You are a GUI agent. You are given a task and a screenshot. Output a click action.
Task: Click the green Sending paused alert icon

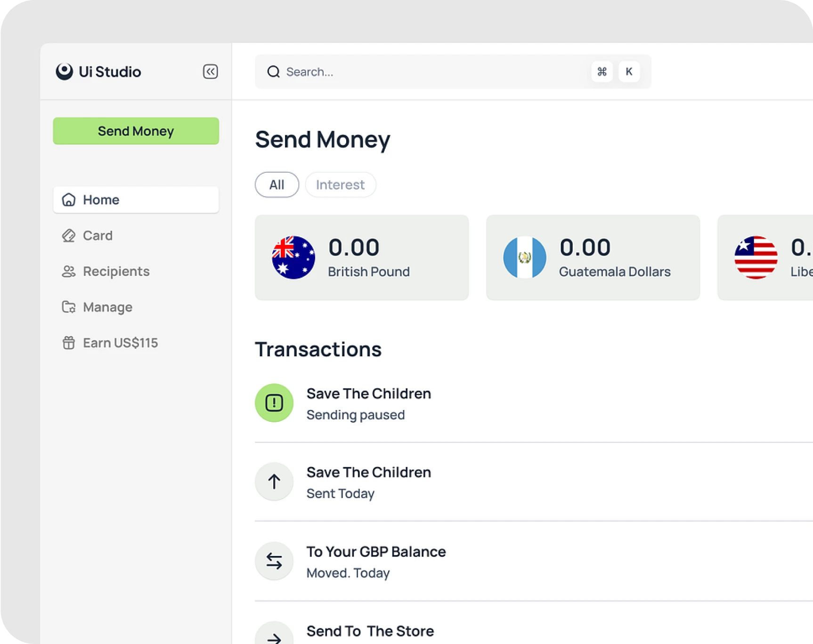point(274,403)
